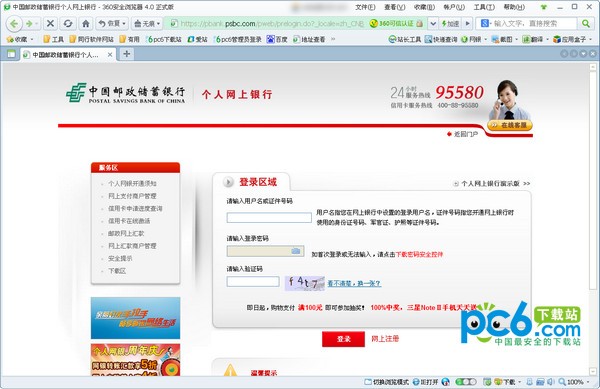Click the 360可信认证 trust badge
Screen dimensions: 600x389
(x=396, y=24)
